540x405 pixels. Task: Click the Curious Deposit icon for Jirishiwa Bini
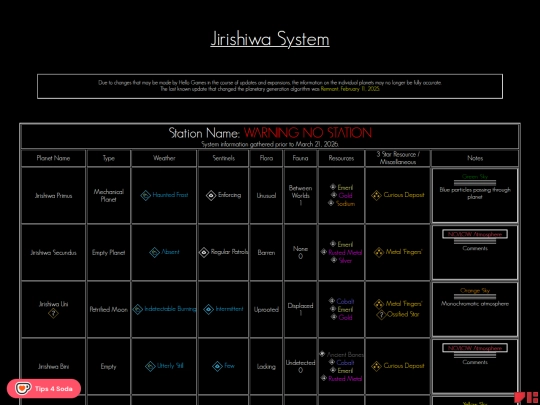376,366
